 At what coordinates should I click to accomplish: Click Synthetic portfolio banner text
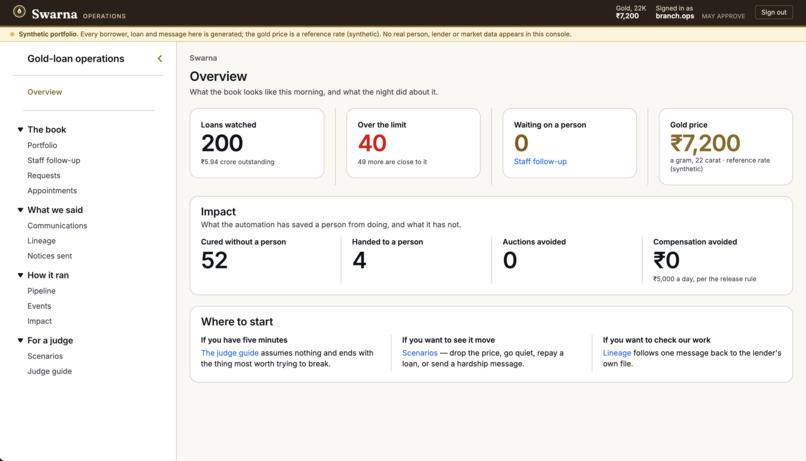[x=295, y=34]
